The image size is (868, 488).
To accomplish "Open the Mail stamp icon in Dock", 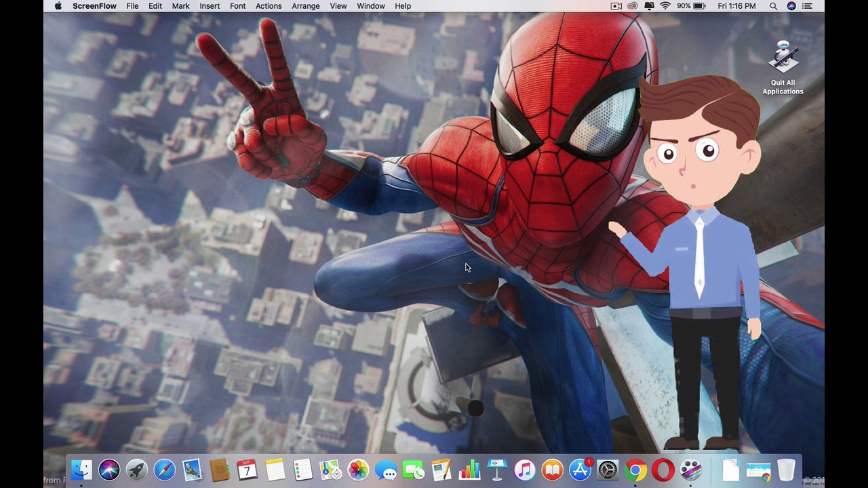I will pos(192,470).
